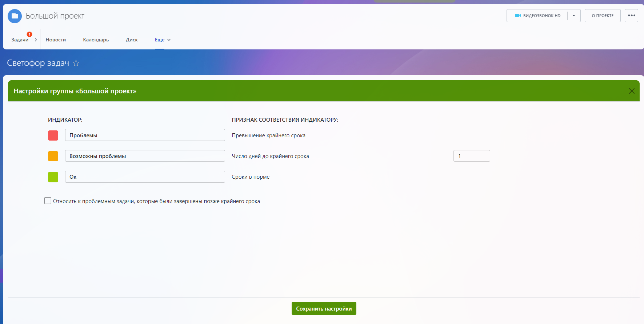Viewport: 644px width, 324px height.
Task: Edit the Проблемы indicator name field
Action: (x=145, y=135)
